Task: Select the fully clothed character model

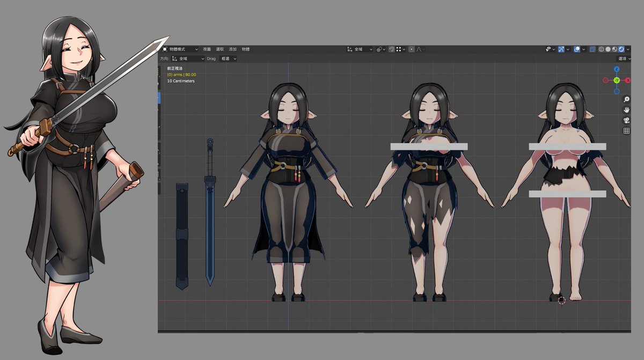Action: (289, 193)
